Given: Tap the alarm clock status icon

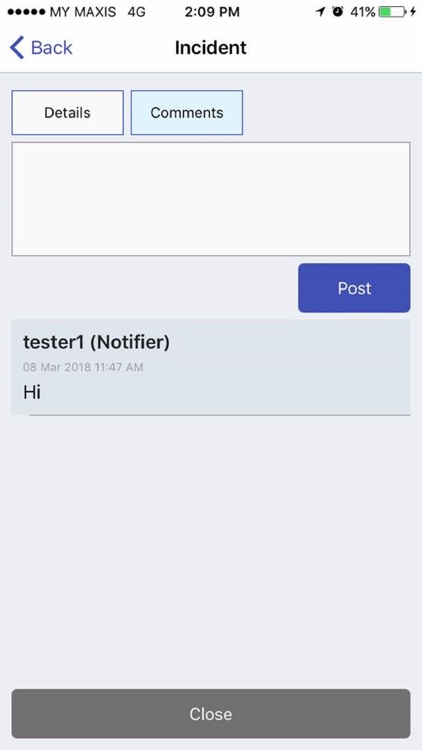Looking at the screenshot, I should pyautogui.click(x=338, y=12).
